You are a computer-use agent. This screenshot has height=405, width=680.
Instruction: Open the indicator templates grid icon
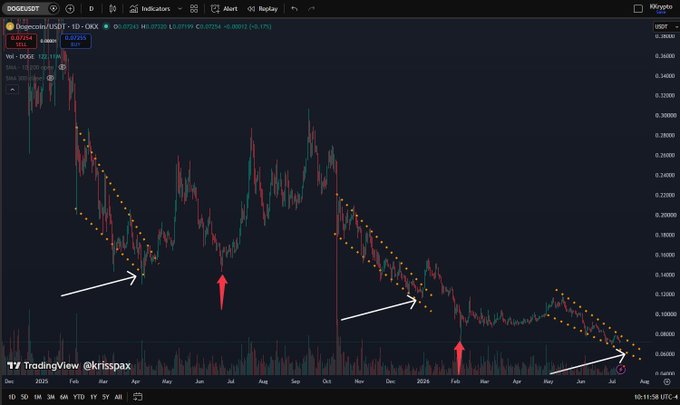194,9
